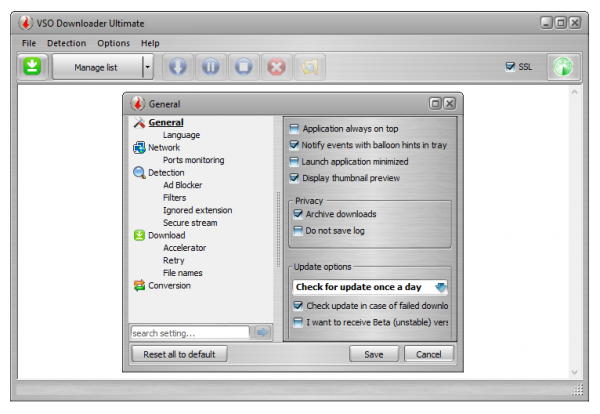Pause downloads with the pause icon

pyautogui.click(x=211, y=67)
